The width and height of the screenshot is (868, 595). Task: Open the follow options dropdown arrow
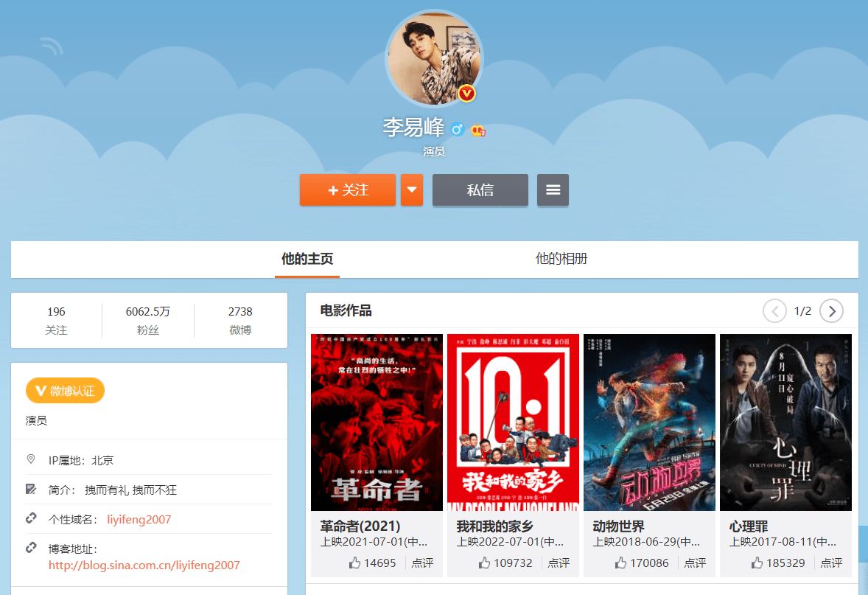click(x=412, y=190)
